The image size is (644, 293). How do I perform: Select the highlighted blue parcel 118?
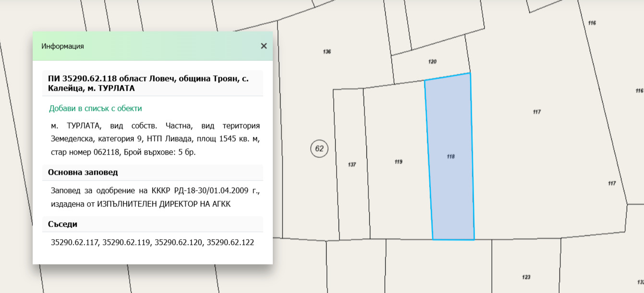pos(450,157)
